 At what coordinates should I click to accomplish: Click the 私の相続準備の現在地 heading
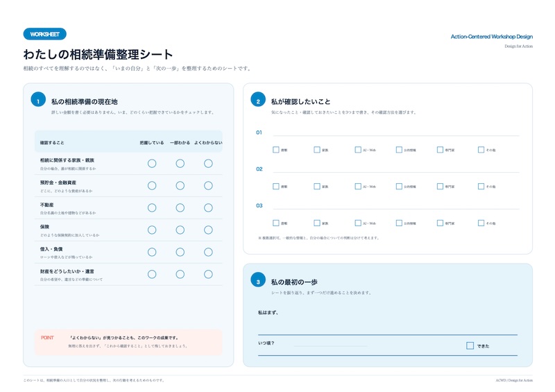click(x=84, y=101)
